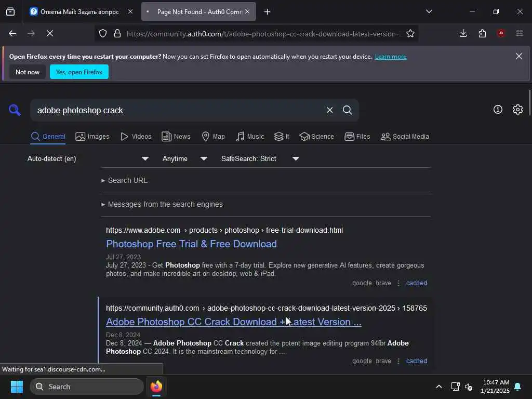Viewport: 532px width, 399px height.
Task: Switch to News category
Action: tap(176, 137)
